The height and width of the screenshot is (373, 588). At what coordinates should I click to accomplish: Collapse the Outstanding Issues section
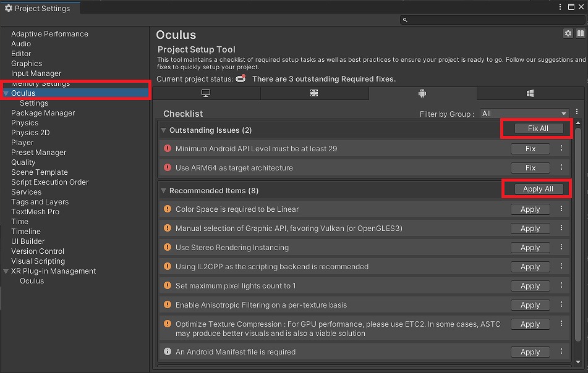point(163,130)
